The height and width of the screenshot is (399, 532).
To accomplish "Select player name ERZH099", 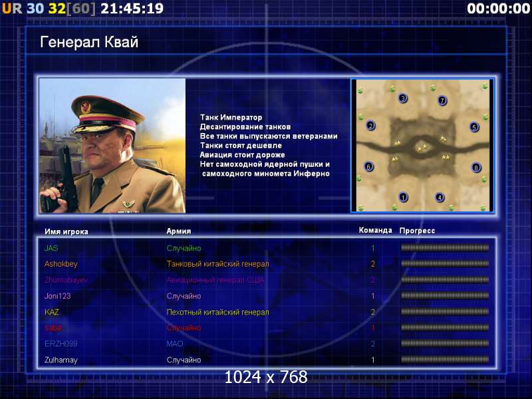I will [61, 344].
